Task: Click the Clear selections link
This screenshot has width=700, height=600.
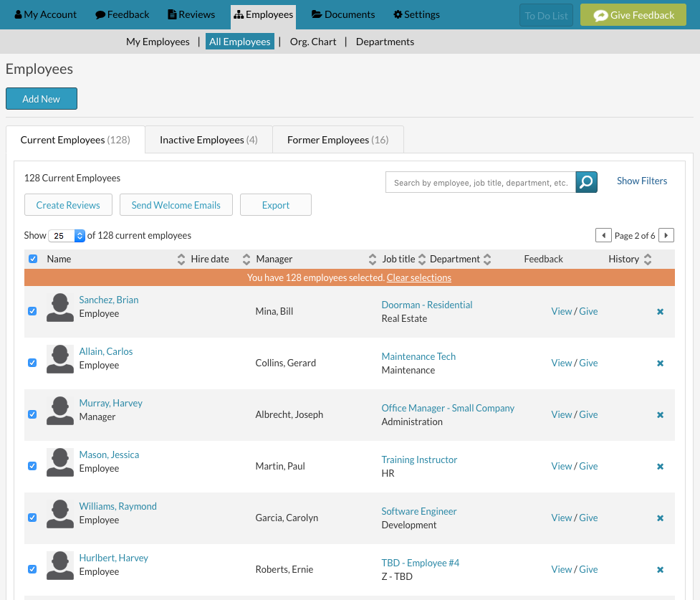Action: pyautogui.click(x=418, y=277)
